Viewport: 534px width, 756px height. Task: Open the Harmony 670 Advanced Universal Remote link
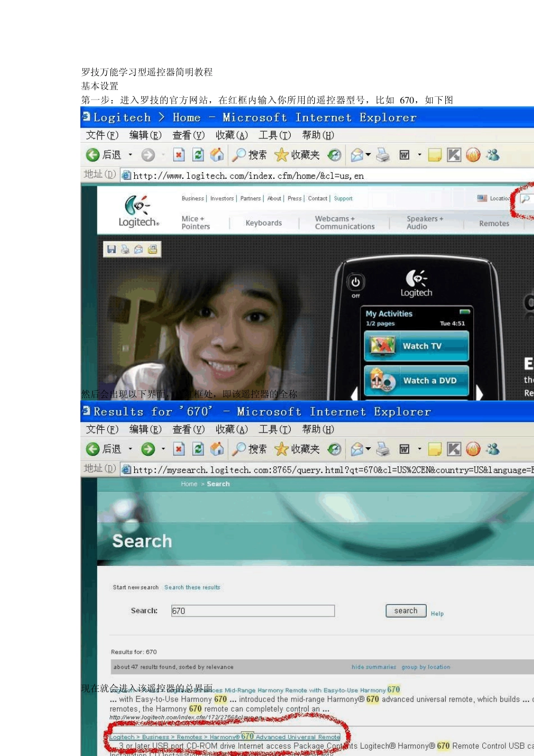click(x=225, y=737)
